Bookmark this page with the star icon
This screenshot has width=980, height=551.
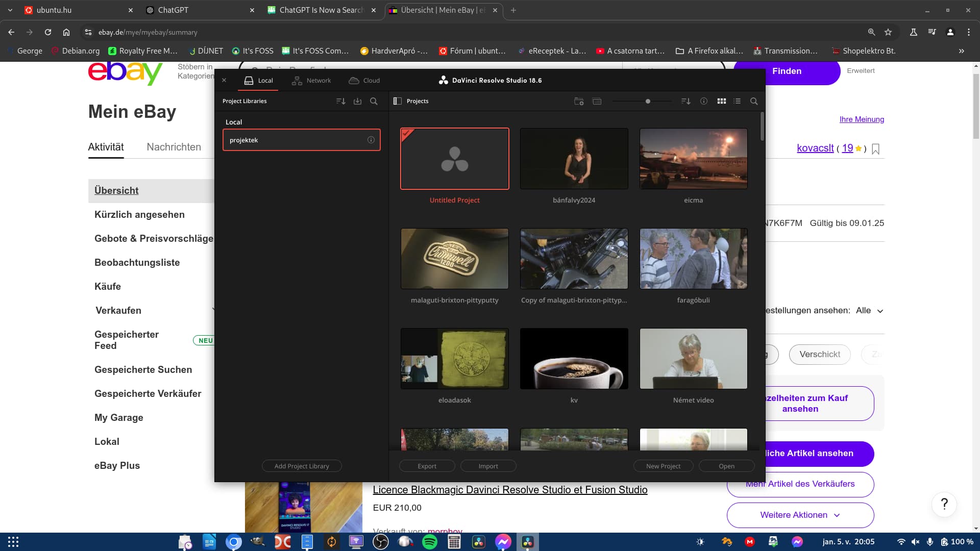point(888,32)
